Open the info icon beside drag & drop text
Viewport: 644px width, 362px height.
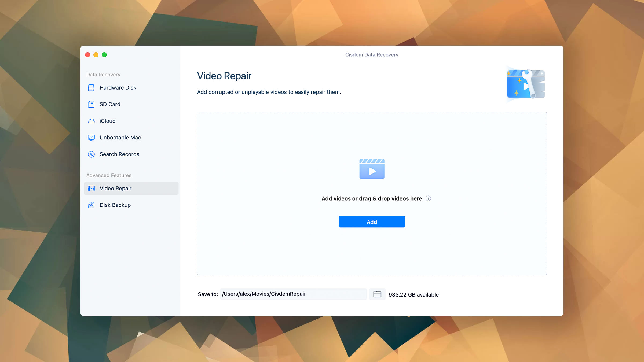point(428,198)
